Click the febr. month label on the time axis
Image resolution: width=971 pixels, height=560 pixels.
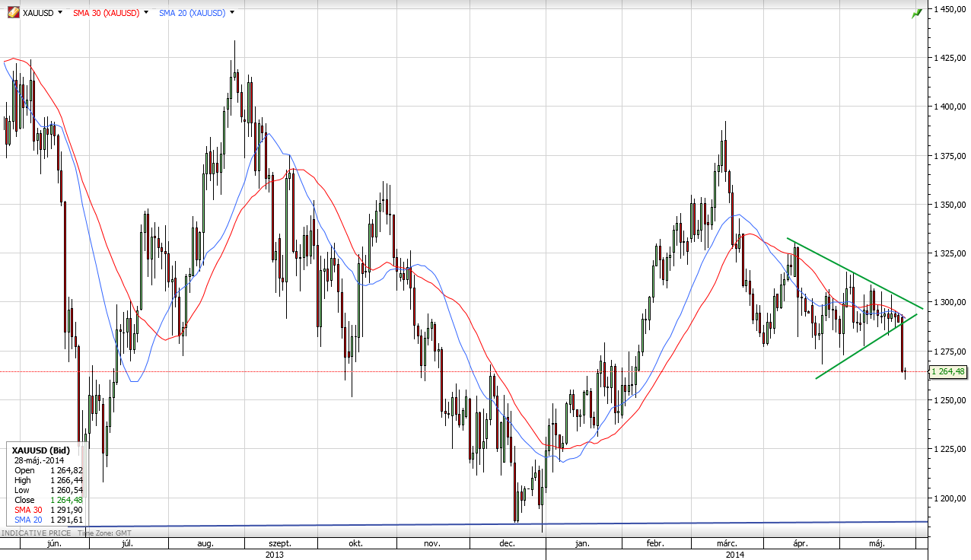(x=655, y=544)
